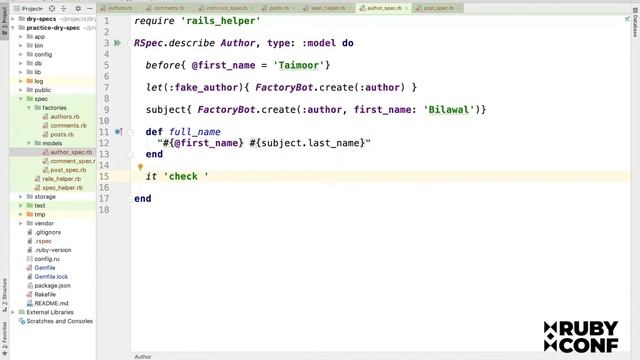Switch to the comment_spec.rb editor tab
640x360 pixels.
(226, 8)
